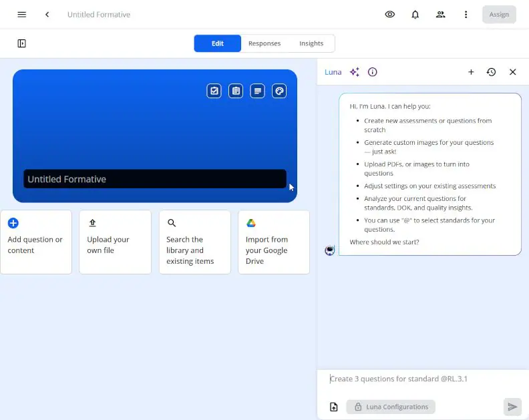529x420 pixels.
Task: Click the magnifier search icon
Action: point(172,223)
